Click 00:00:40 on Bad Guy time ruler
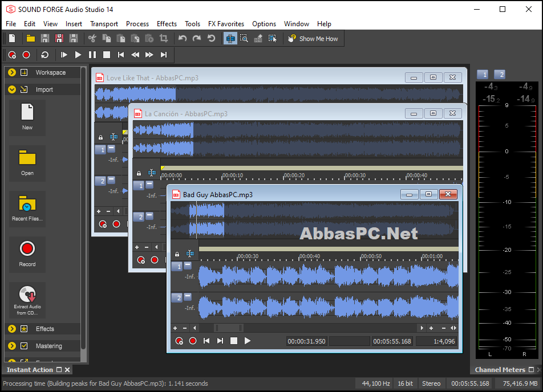Viewport: 543px width, 392px height. (x=310, y=256)
